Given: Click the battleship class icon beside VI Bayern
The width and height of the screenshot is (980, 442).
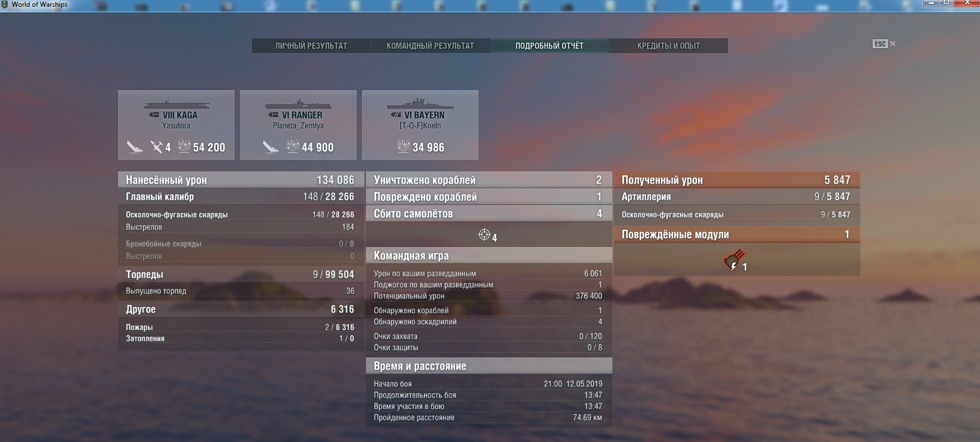Looking at the screenshot, I should [396, 115].
